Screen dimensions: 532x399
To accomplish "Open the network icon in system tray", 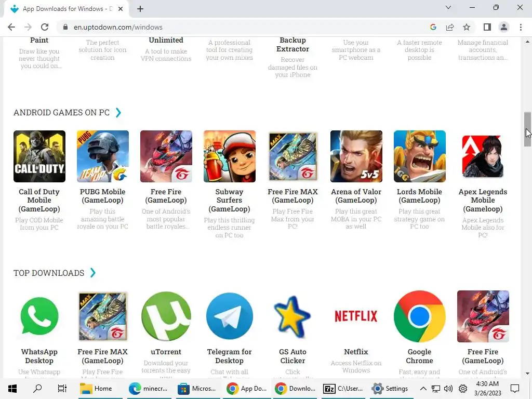I will point(436,389).
